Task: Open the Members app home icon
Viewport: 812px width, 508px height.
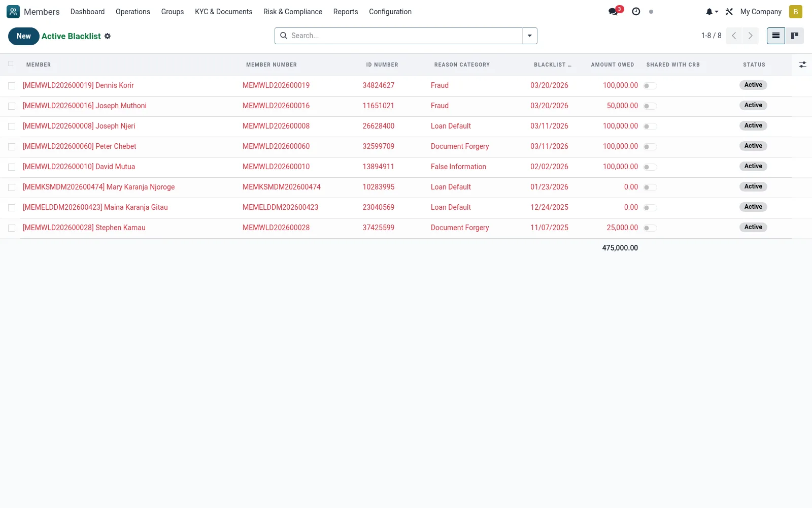Action: (x=13, y=12)
